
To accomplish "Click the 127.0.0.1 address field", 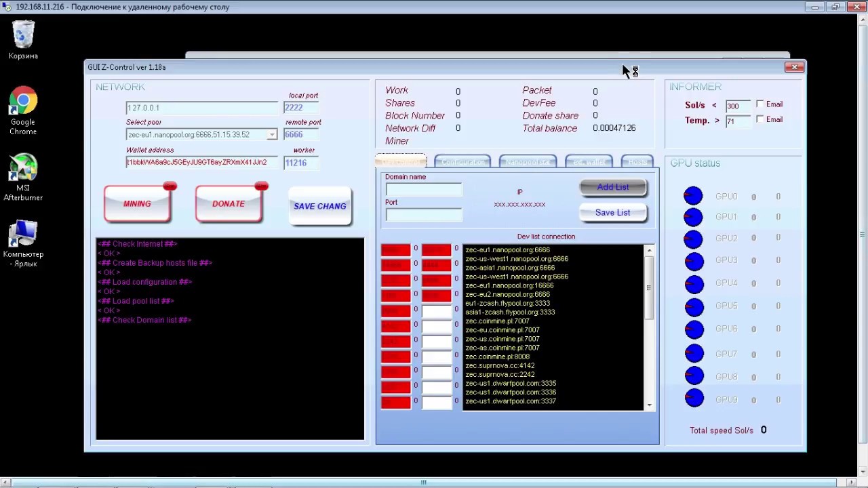I will coord(201,108).
